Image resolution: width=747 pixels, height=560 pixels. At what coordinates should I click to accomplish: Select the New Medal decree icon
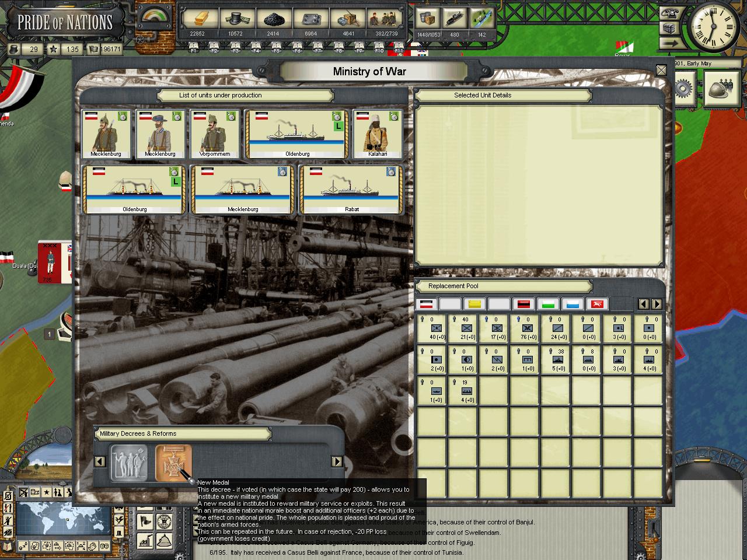173,463
